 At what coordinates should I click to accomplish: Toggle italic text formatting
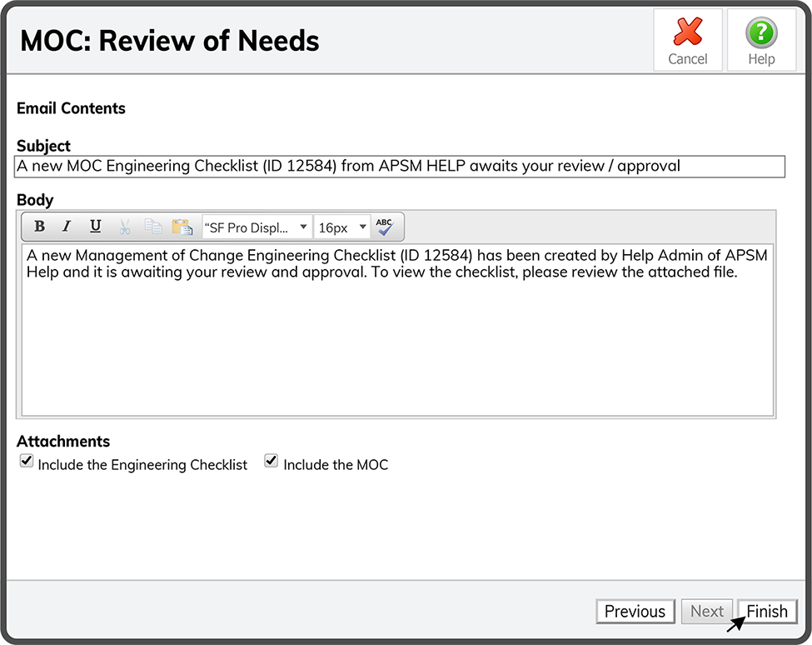tap(67, 227)
